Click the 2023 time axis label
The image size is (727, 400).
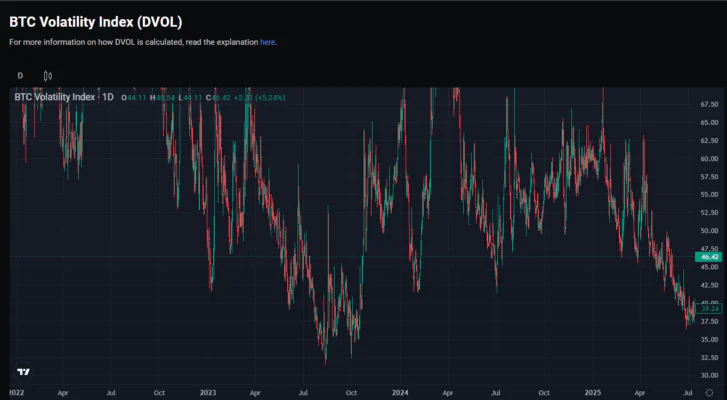pyautogui.click(x=208, y=394)
